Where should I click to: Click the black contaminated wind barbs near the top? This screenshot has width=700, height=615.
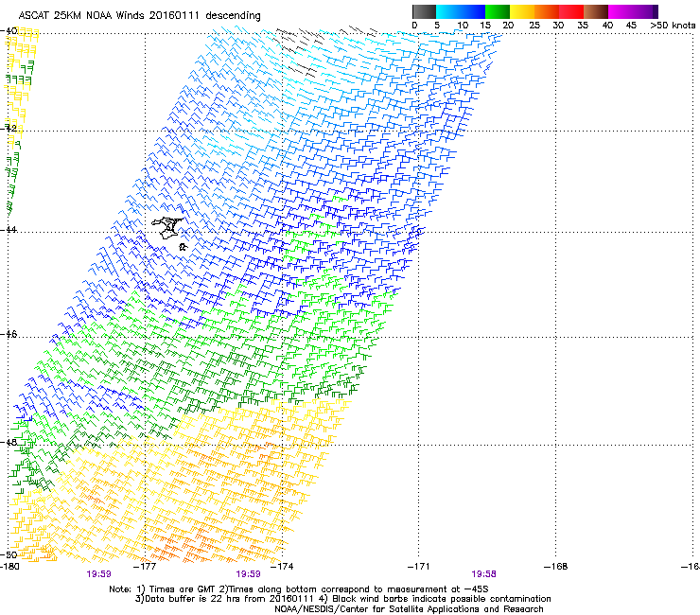click(x=324, y=49)
